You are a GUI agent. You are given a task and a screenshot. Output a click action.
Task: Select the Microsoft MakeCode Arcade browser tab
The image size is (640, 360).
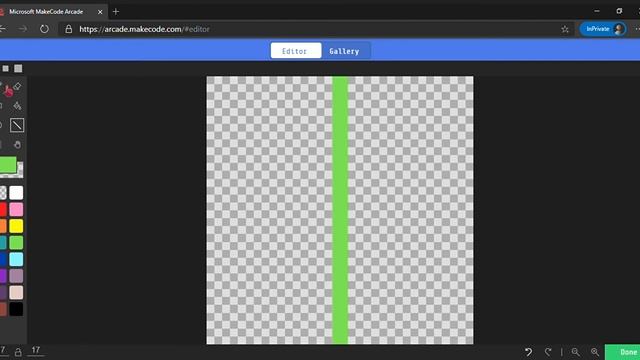pos(46,12)
